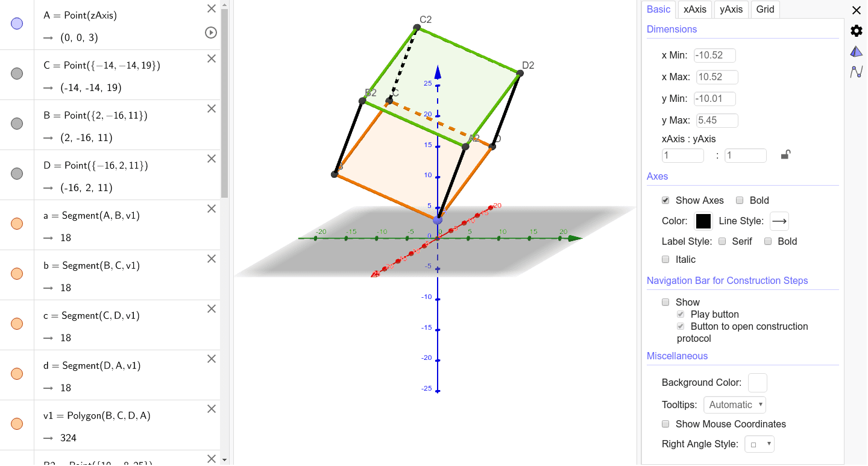Click the Dimensions section heading
The width and height of the screenshot is (868, 466).
coord(671,29)
